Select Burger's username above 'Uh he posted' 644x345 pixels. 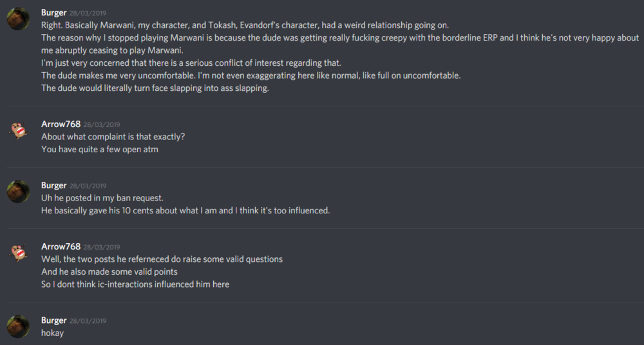tap(53, 185)
